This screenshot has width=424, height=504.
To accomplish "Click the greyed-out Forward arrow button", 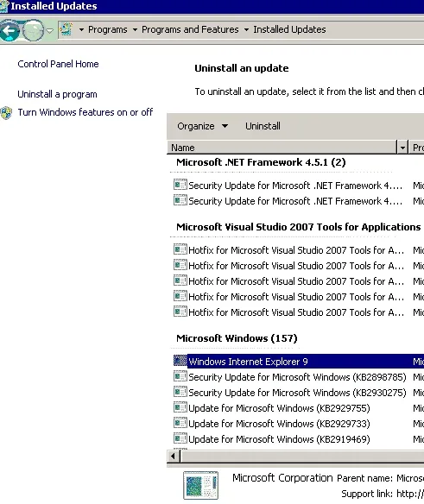I will pyautogui.click(x=34, y=31).
